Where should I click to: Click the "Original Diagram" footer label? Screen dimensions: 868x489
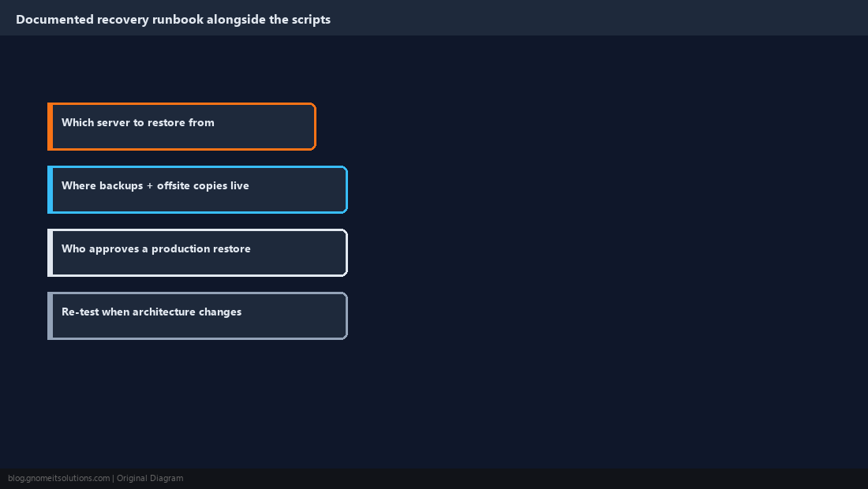pyautogui.click(x=150, y=479)
